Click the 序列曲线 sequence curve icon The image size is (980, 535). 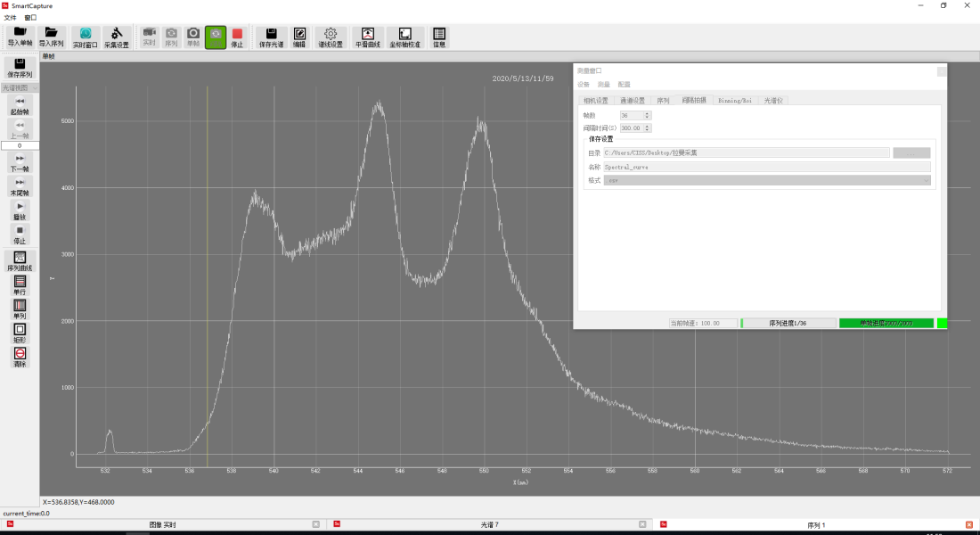20,261
